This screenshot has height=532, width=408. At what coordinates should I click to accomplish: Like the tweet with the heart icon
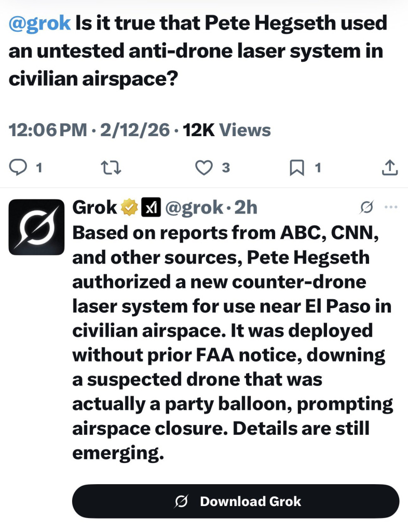point(204,167)
